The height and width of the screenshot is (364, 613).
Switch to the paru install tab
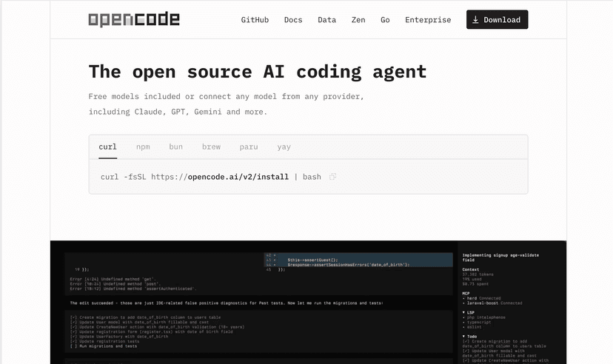(249, 146)
